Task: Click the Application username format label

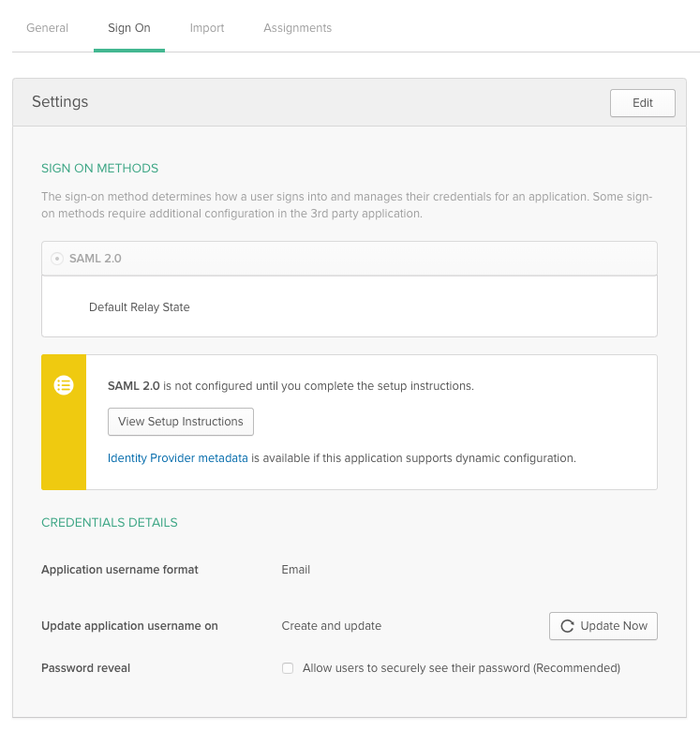Action: click(x=120, y=570)
